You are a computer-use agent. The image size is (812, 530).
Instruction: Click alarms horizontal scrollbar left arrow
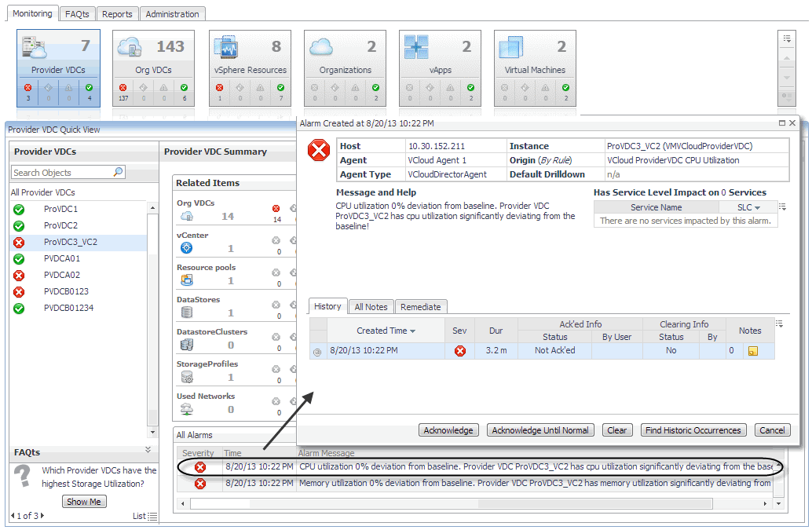coord(182,503)
